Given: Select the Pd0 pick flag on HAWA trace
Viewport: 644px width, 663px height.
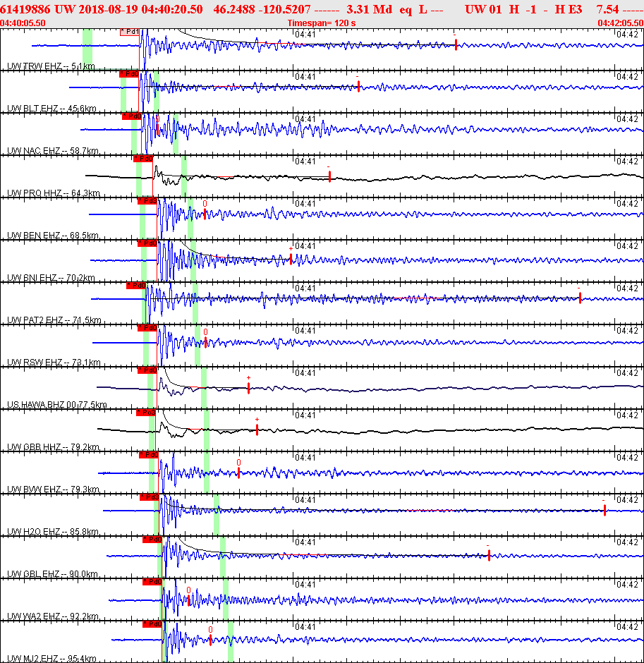Looking at the screenshot, I should click(147, 370).
